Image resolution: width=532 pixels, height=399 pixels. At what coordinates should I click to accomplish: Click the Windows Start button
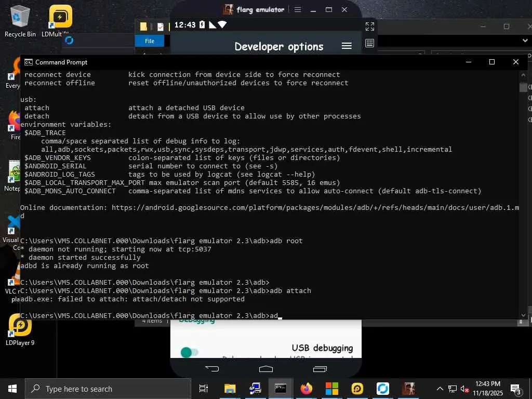[x=12, y=389]
